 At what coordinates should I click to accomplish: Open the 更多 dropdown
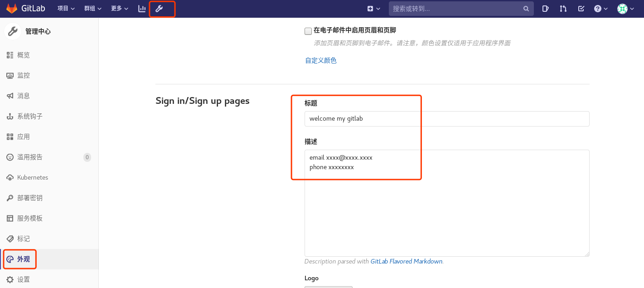point(119,8)
